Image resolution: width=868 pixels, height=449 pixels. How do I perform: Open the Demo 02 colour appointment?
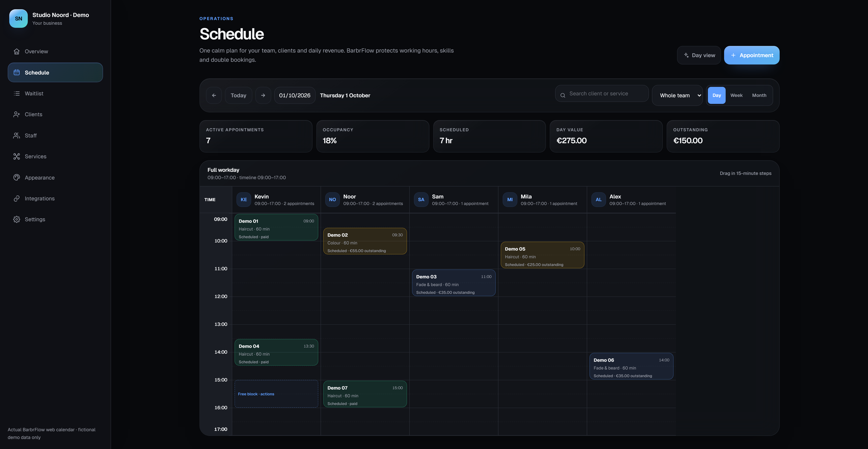pyautogui.click(x=365, y=241)
